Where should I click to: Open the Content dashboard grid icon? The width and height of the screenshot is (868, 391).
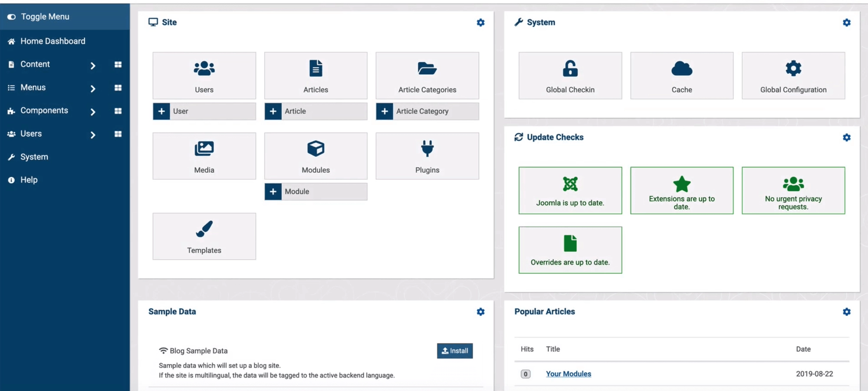click(118, 64)
